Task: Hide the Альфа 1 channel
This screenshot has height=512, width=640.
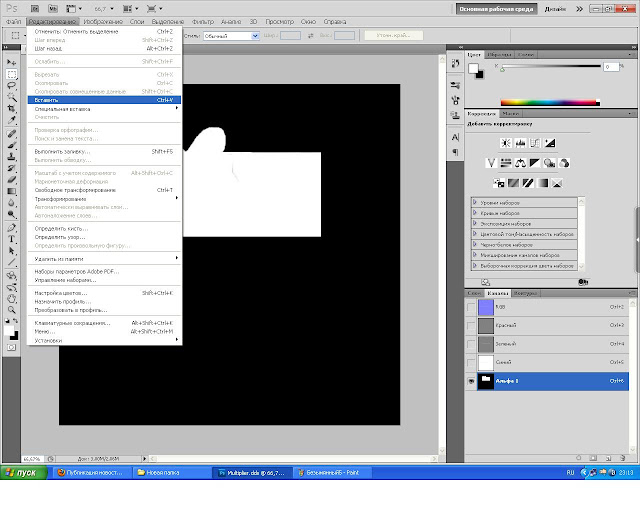Action: pos(471,381)
